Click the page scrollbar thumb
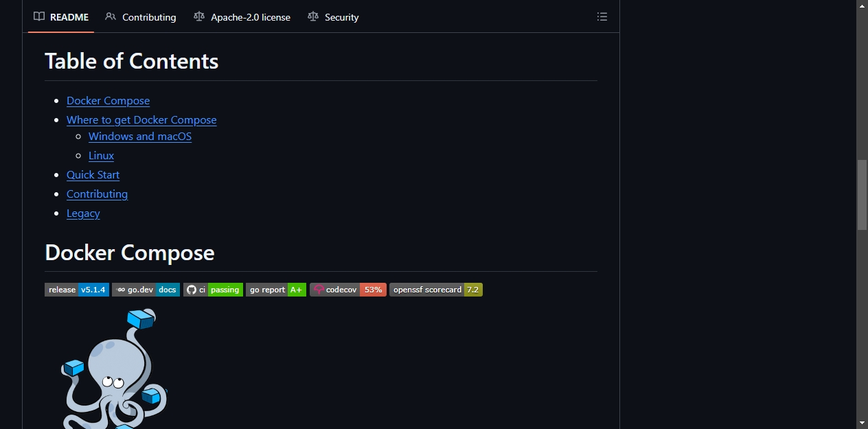 [862, 195]
